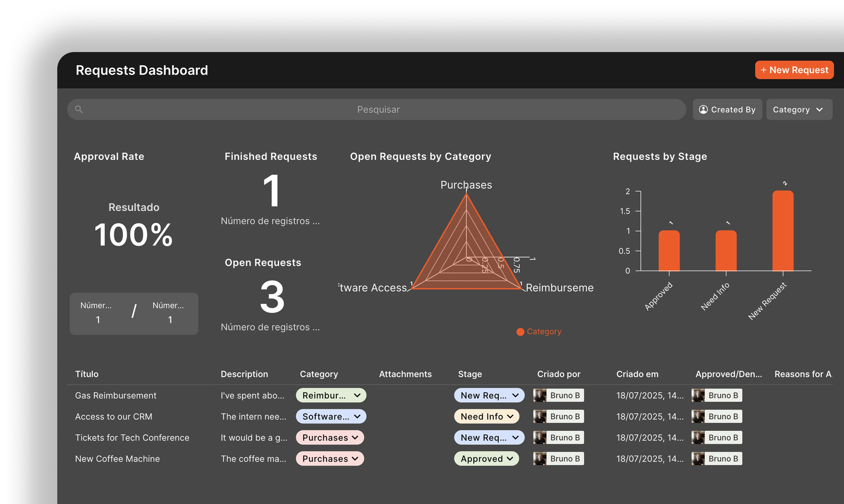The image size is (844, 504).
Task: Select the Tickets for Tech Conference request title
Action: pyautogui.click(x=132, y=437)
